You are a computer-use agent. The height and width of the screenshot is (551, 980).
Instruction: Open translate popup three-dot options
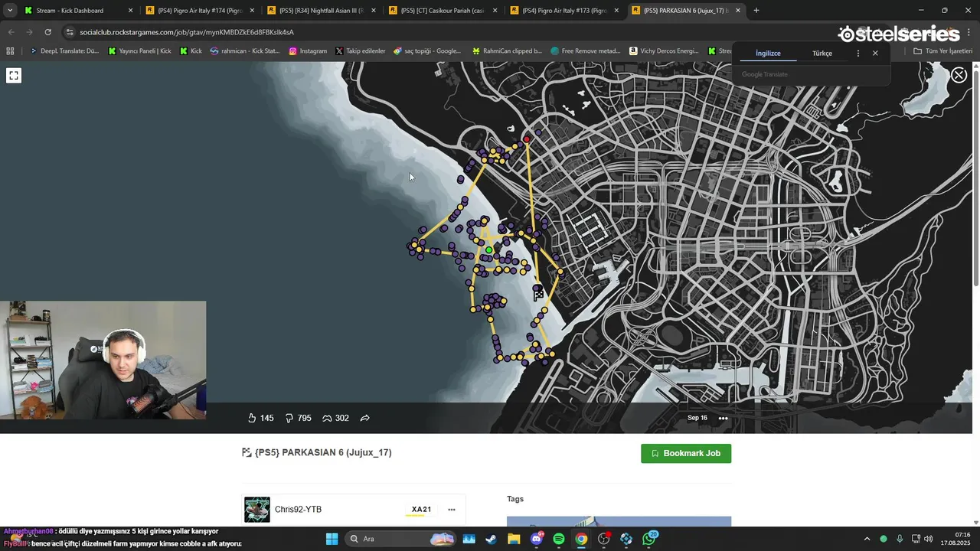point(857,54)
